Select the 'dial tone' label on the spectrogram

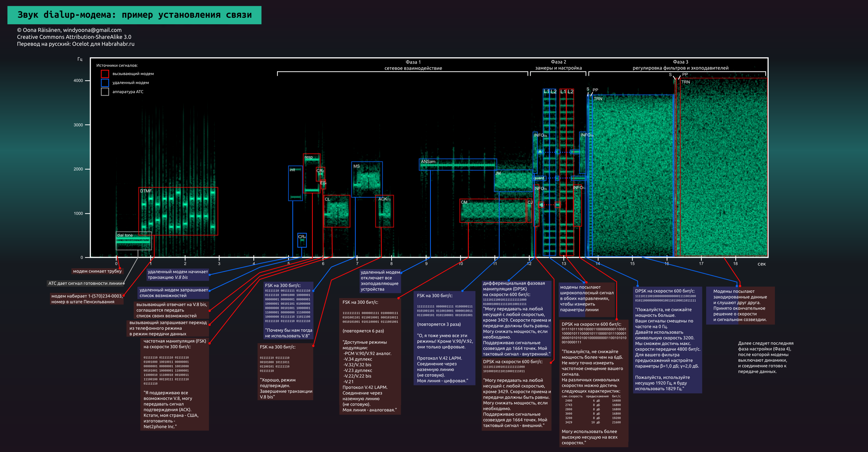coord(125,235)
